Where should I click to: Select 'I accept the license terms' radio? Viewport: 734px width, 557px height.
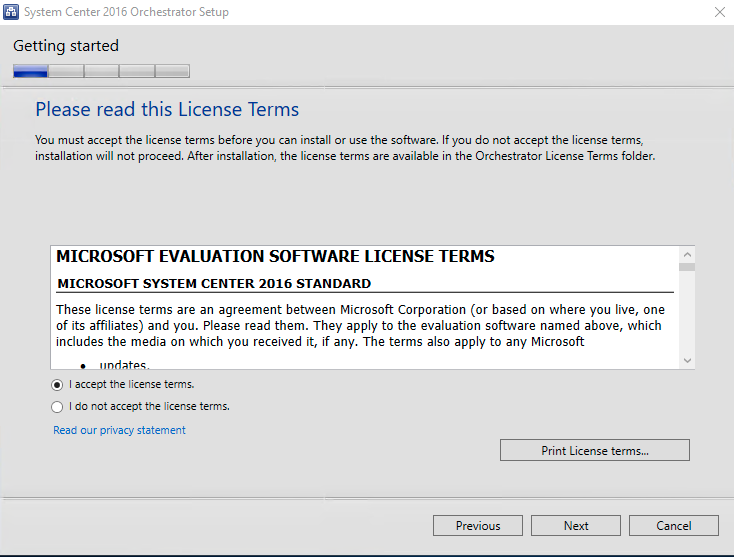[x=57, y=385]
